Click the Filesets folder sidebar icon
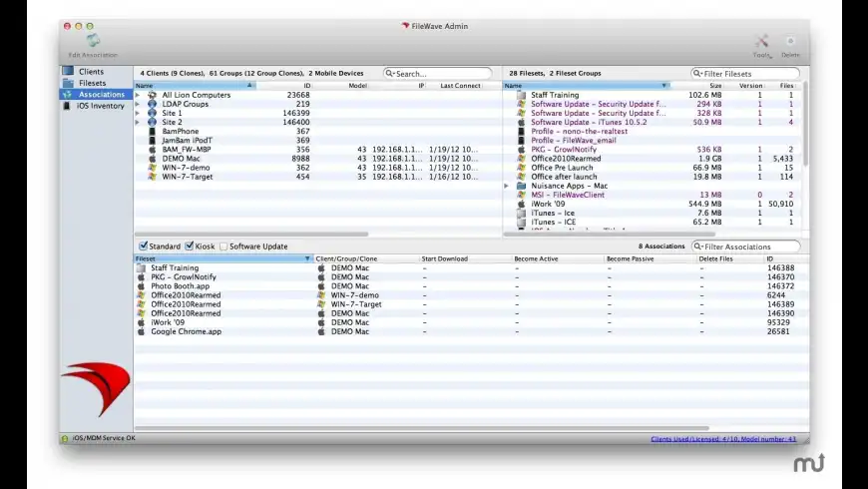The image size is (868, 489). [x=68, y=83]
